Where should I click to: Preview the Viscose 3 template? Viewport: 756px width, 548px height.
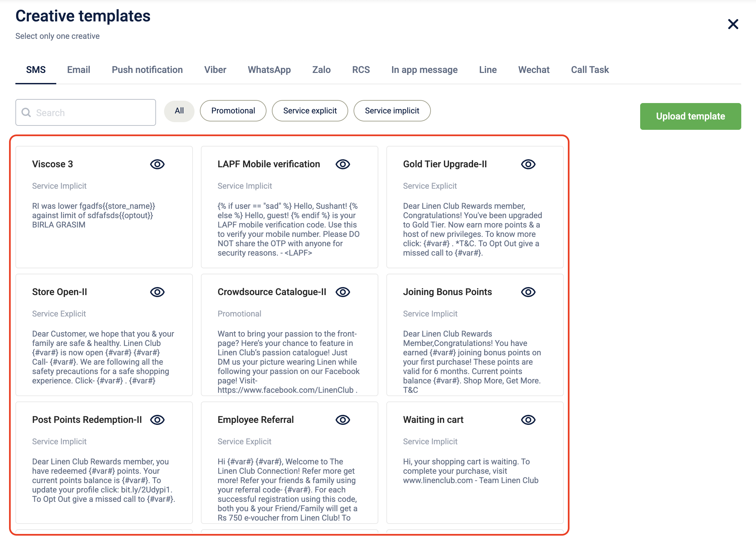(x=157, y=164)
